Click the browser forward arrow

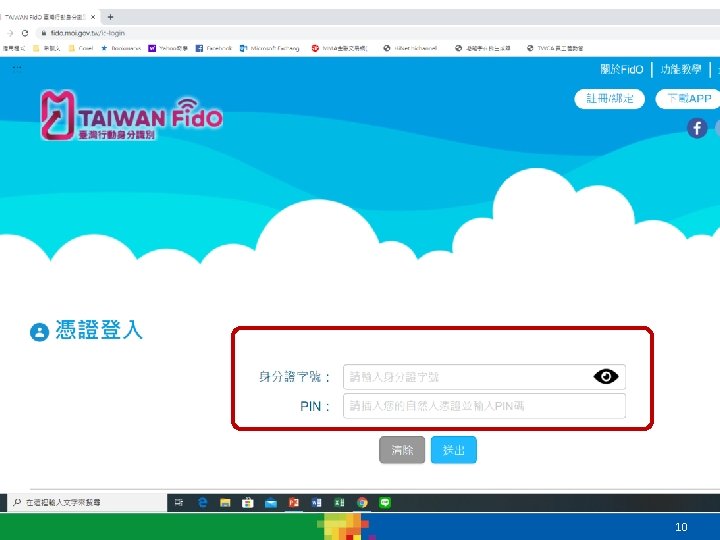[x=10, y=33]
